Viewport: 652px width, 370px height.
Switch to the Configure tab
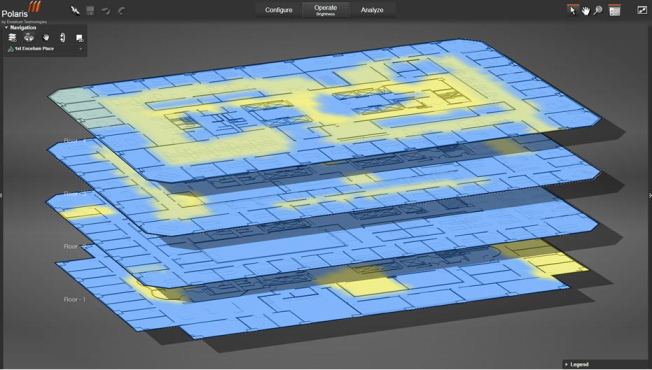(279, 10)
